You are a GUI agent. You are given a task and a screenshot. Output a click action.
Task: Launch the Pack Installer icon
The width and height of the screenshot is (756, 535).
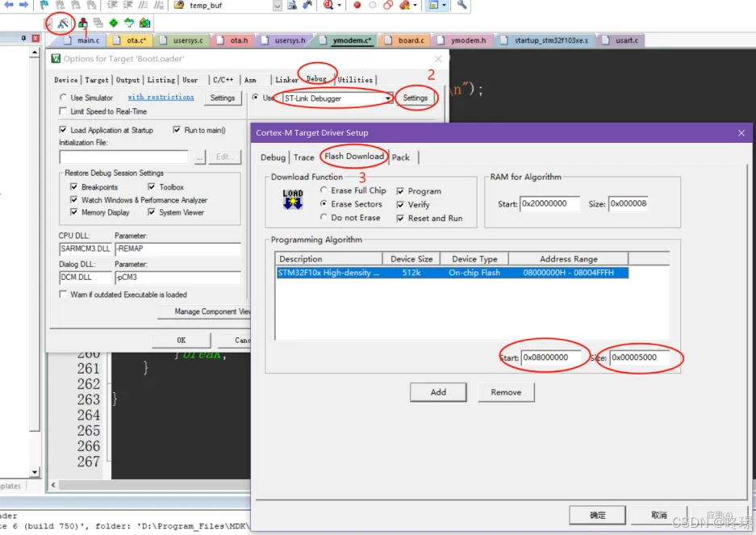[x=144, y=23]
